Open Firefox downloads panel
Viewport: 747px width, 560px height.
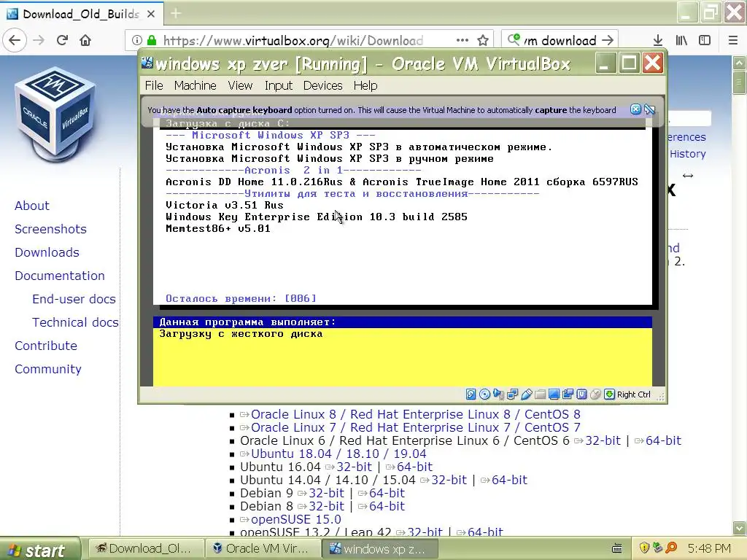658,40
